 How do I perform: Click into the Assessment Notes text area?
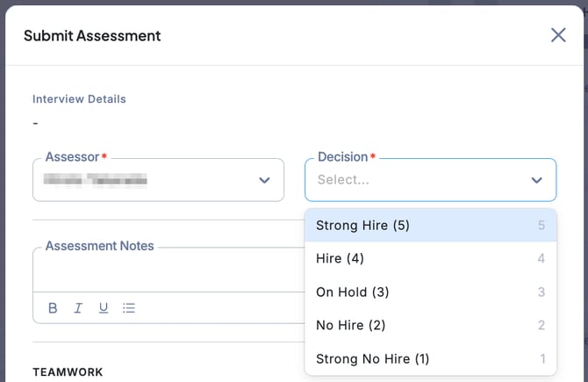click(167, 272)
